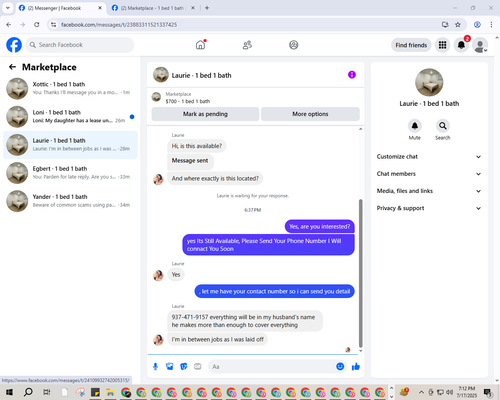The image size is (500, 400).
Task: Open Windows notification center icon
Action: (488, 392)
